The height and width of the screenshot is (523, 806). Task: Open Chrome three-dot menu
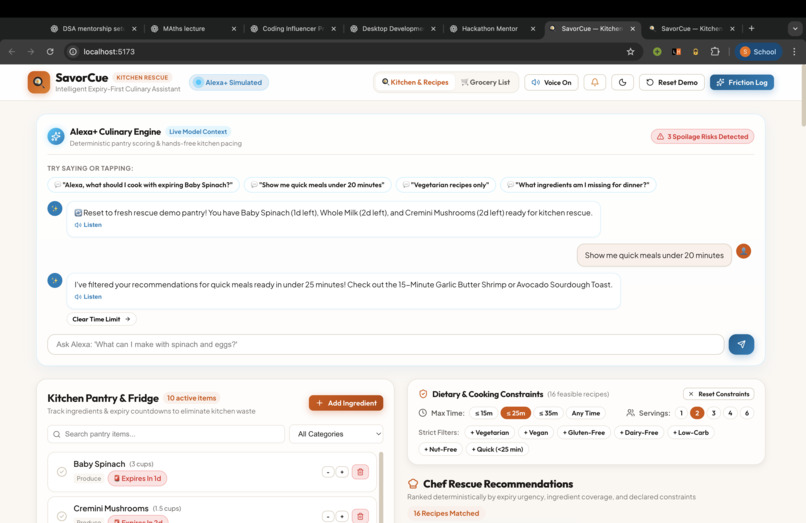tap(794, 51)
